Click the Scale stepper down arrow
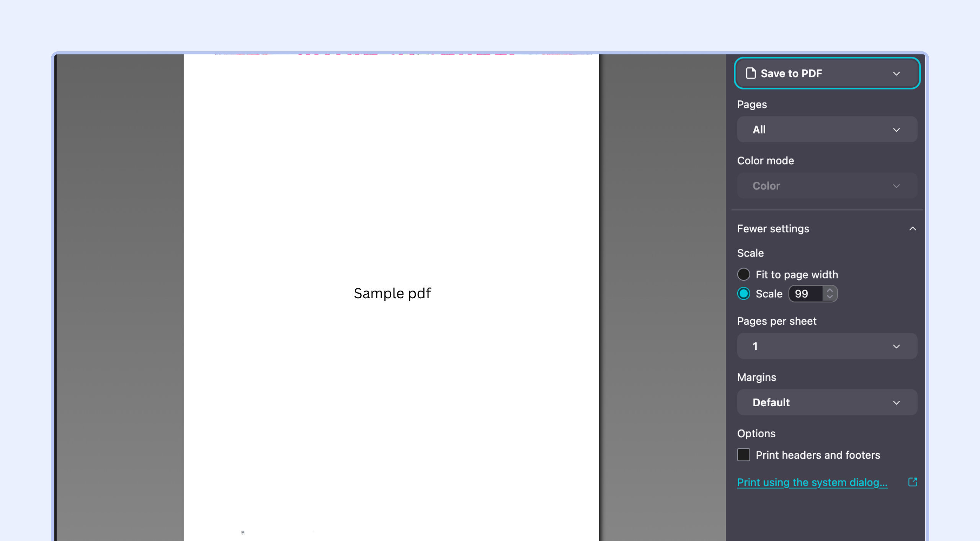Viewport: 980px width, 541px height. [x=830, y=297]
